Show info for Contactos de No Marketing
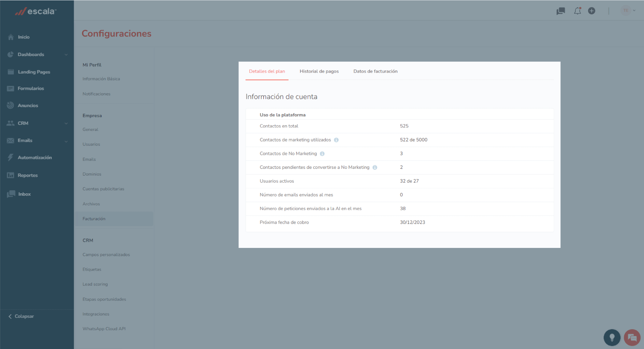 pyautogui.click(x=322, y=154)
